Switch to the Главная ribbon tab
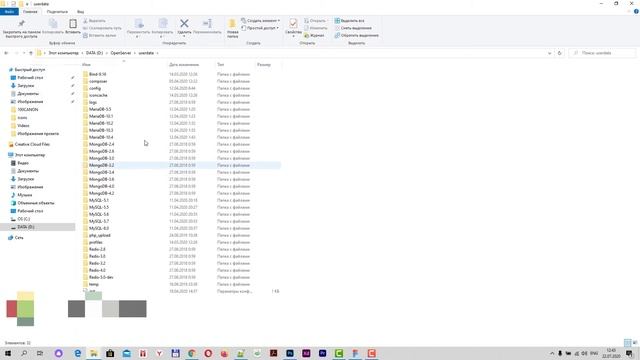This screenshot has width=640, height=360. click(x=30, y=12)
